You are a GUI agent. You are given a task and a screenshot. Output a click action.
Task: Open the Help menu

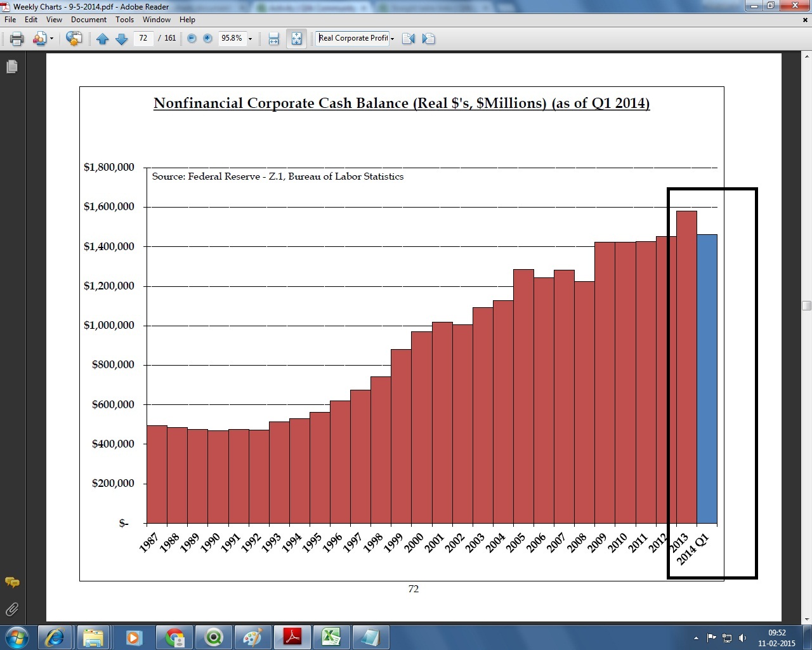187,20
